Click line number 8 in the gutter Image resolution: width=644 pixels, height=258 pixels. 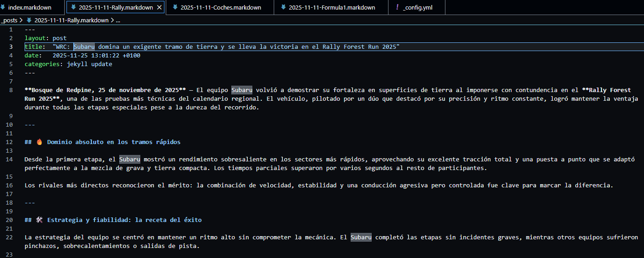coord(11,90)
